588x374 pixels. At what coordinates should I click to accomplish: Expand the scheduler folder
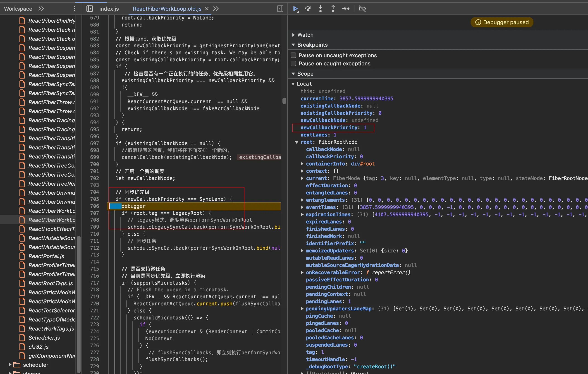click(10, 364)
